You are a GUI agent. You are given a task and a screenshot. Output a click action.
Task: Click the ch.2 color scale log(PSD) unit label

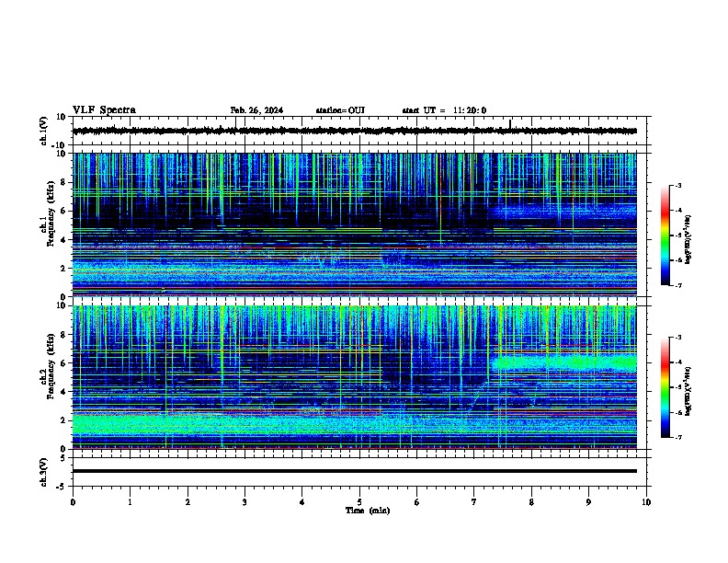[x=688, y=391]
